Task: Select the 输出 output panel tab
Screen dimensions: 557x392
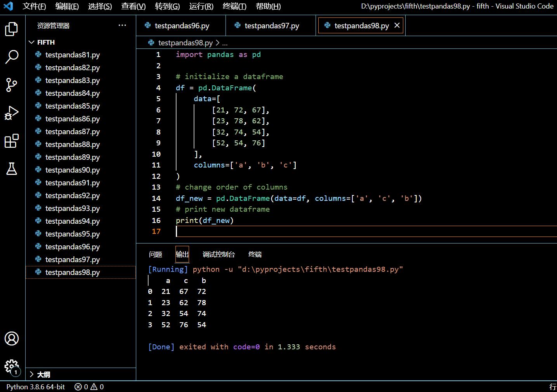Action: click(x=182, y=254)
